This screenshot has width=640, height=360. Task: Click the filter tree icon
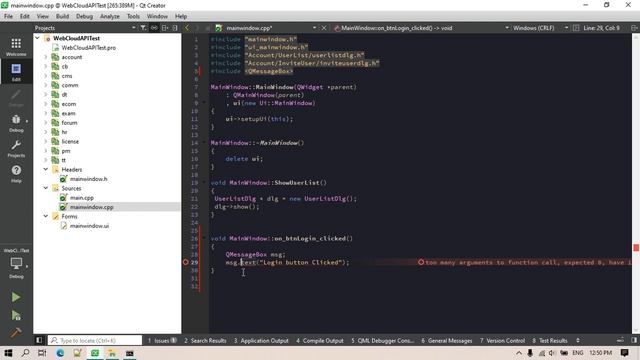coord(143,28)
